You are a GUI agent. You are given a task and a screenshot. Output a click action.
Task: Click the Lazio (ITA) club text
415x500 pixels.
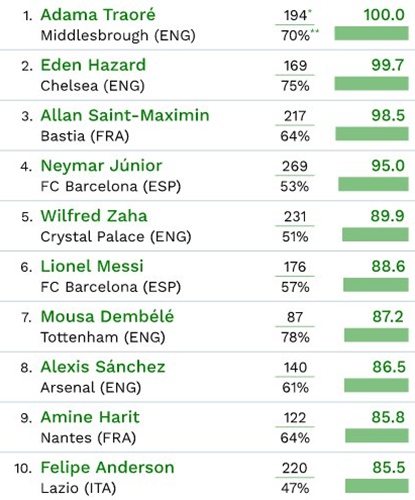pos(78,488)
